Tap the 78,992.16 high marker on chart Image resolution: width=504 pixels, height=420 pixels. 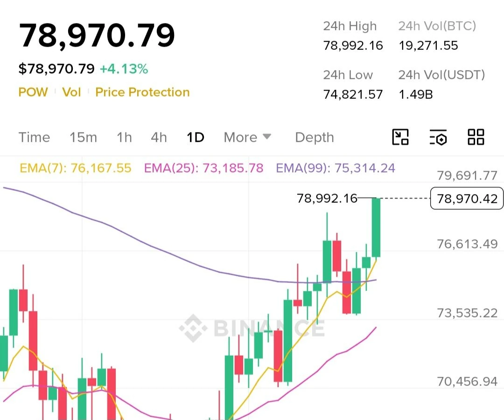(x=327, y=198)
